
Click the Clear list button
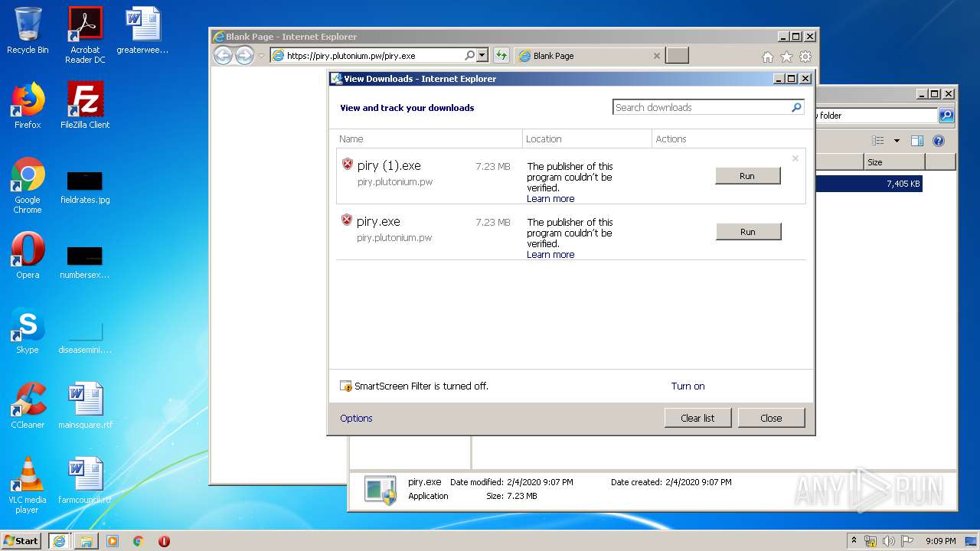pyautogui.click(x=697, y=418)
